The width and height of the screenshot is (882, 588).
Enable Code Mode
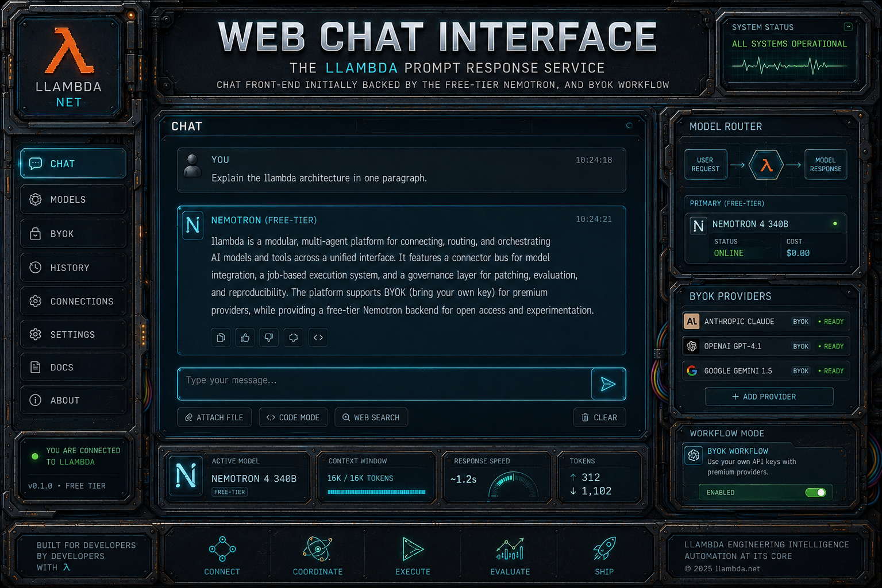point(293,417)
